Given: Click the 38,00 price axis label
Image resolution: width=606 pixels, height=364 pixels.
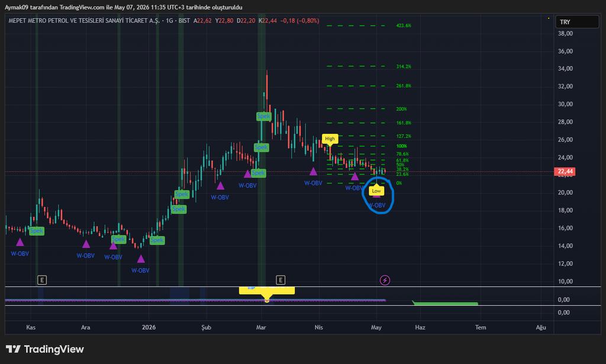Looking at the screenshot, I should tap(565, 34).
